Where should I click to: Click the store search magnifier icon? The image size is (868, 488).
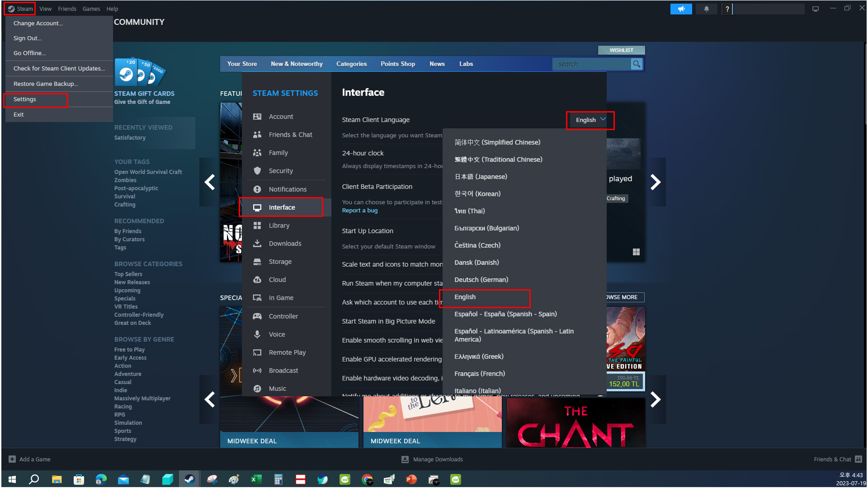click(x=636, y=64)
